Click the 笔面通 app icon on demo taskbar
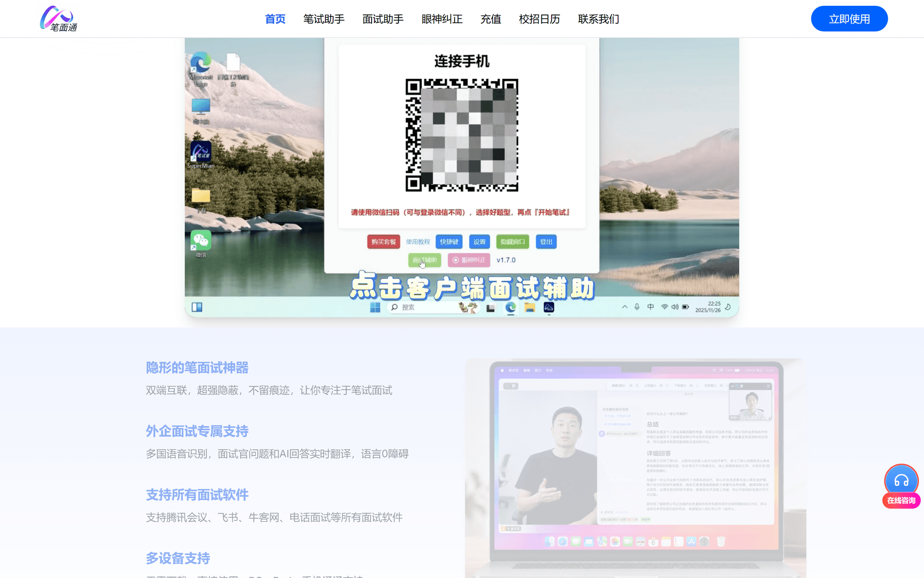This screenshot has height=578, width=924. pyautogui.click(x=549, y=307)
